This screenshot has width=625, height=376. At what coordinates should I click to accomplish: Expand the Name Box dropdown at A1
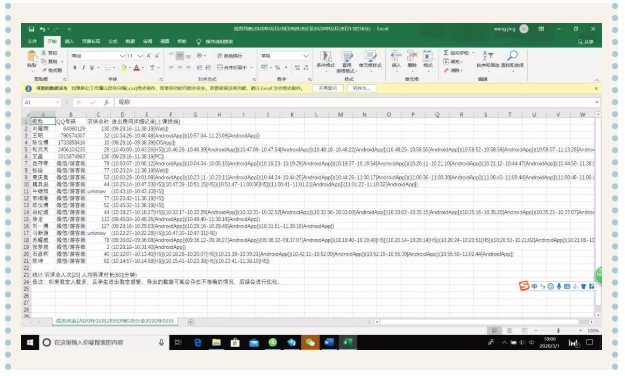[x=58, y=102]
